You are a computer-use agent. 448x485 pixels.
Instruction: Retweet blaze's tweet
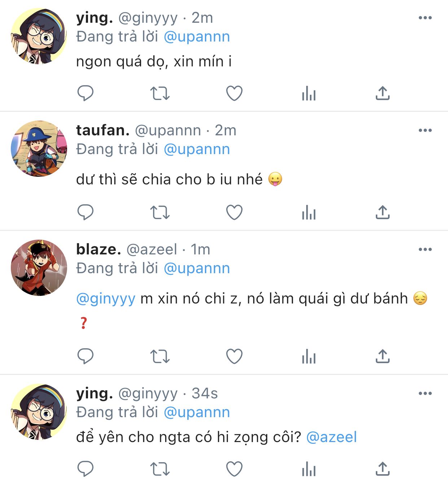click(160, 357)
